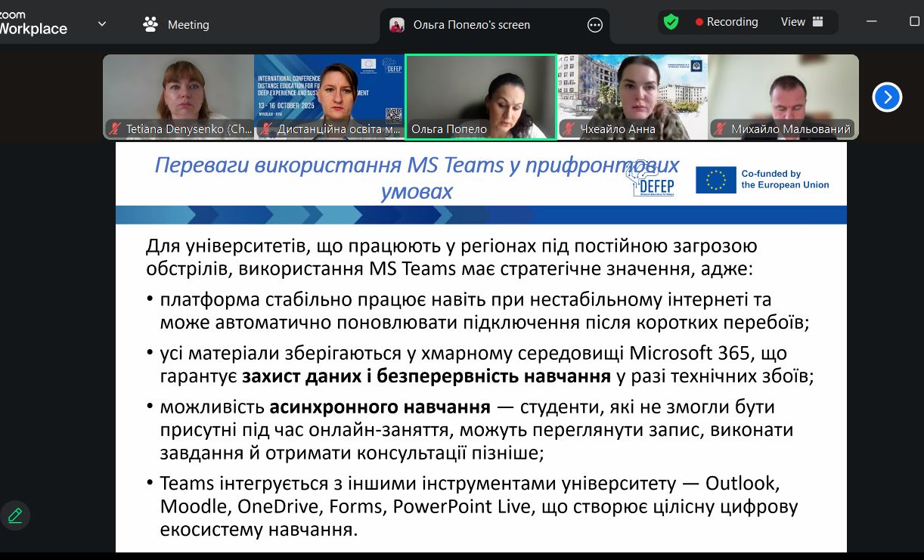Viewport: 924px width, 560px height.
Task: Click the blue arrow to show more participants
Action: point(887,97)
